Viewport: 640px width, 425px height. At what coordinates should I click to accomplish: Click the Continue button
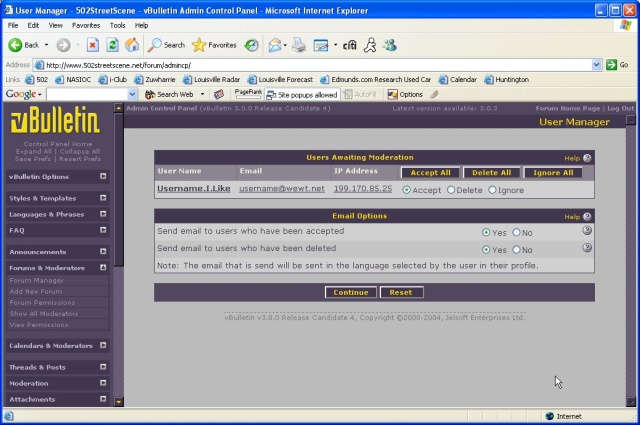351,292
